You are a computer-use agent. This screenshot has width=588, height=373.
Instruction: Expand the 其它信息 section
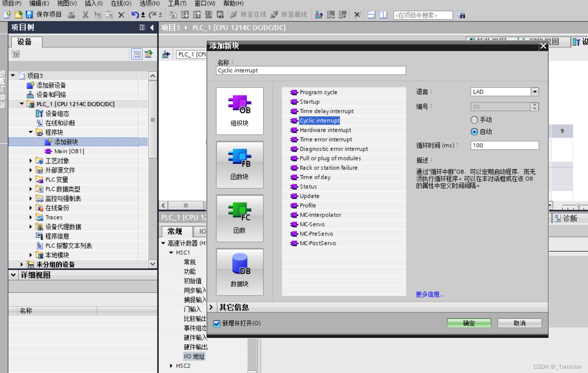point(211,307)
